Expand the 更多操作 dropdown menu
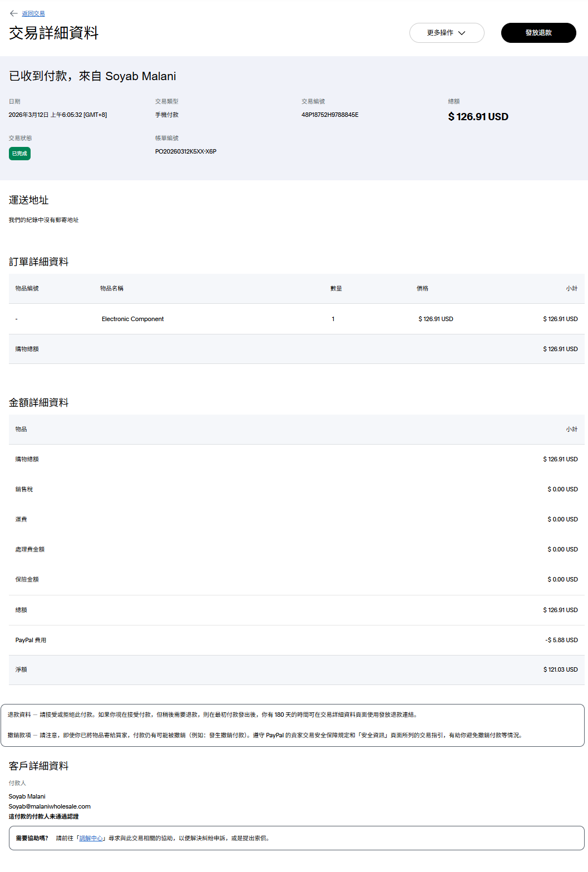The image size is (588, 872). (x=446, y=33)
